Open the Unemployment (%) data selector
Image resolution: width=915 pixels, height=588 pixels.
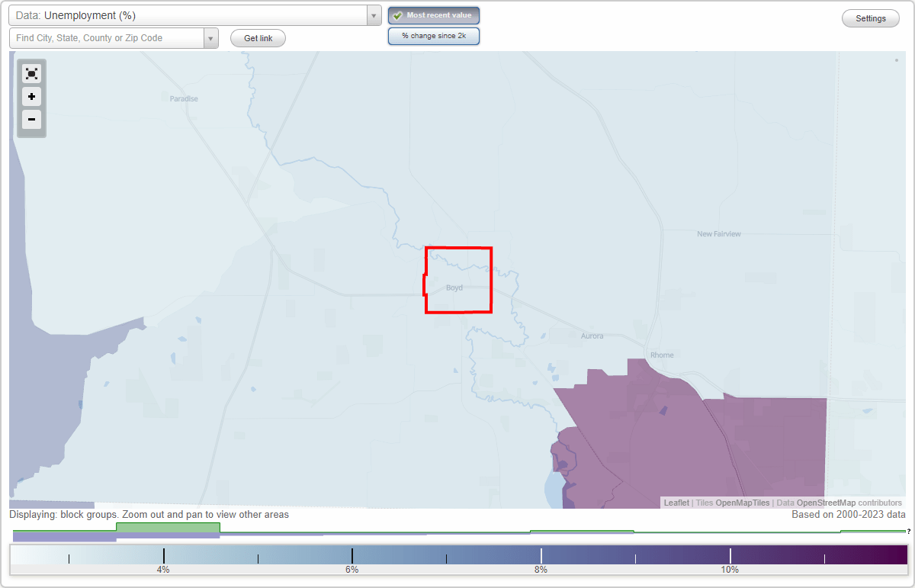191,15
